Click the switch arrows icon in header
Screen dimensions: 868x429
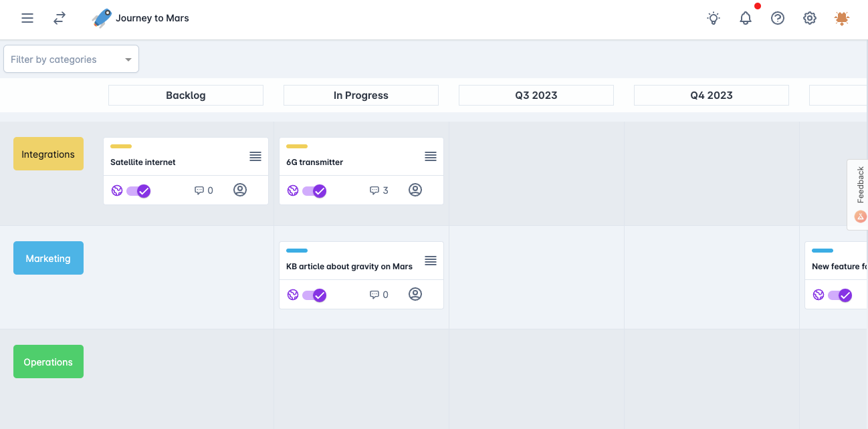[x=60, y=18]
